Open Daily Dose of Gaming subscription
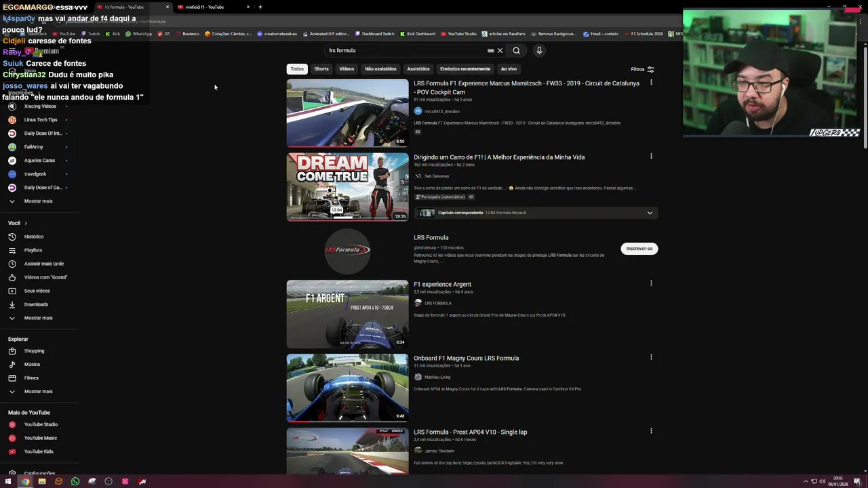 (43, 188)
